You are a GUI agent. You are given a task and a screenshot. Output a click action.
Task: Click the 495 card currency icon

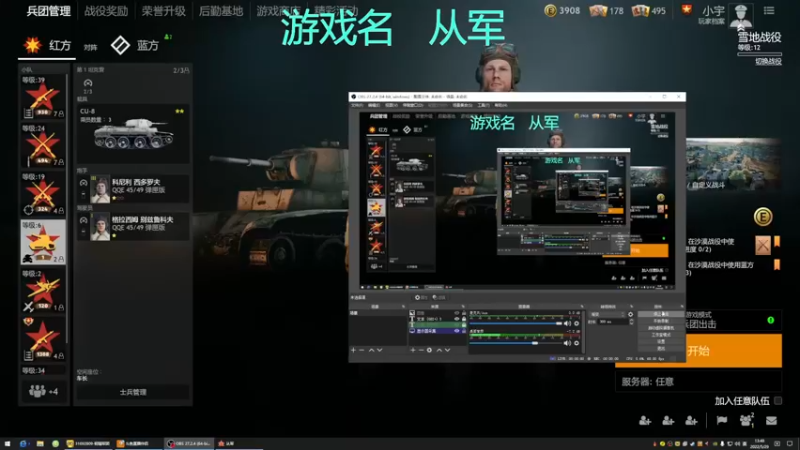click(x=640, y=10)
